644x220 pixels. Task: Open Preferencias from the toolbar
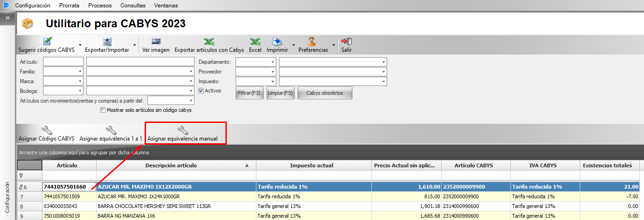click(313, 42)
